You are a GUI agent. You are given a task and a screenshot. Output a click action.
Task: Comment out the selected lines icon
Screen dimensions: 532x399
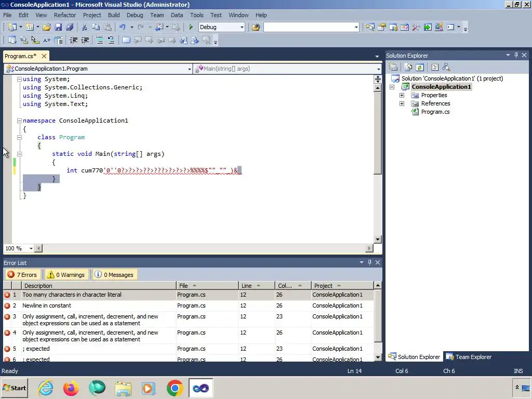pyautogui.click(x=100, y=41)
